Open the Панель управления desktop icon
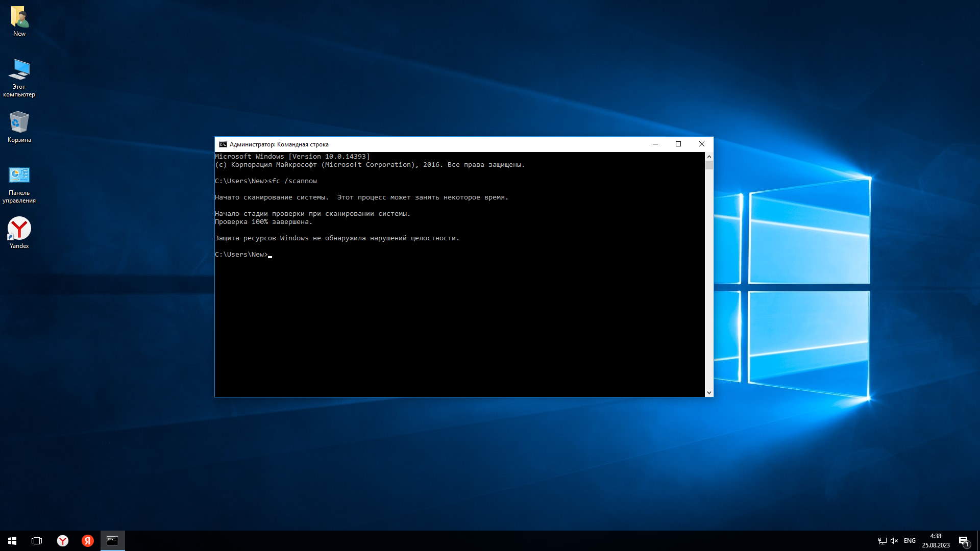The height and width of the screenshot is (551, 980). 19,176
